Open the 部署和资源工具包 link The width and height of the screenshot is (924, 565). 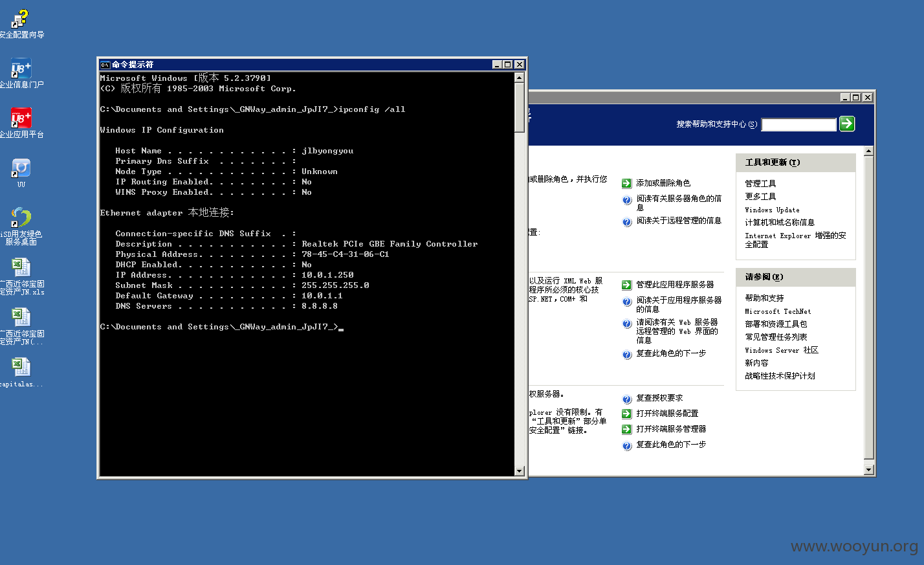point(776,324)
